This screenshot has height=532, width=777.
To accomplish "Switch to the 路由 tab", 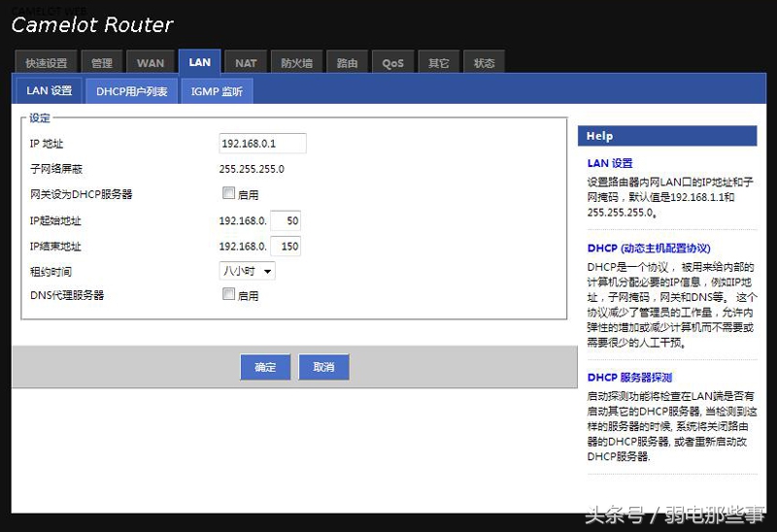I will click(x=347, y=62).
